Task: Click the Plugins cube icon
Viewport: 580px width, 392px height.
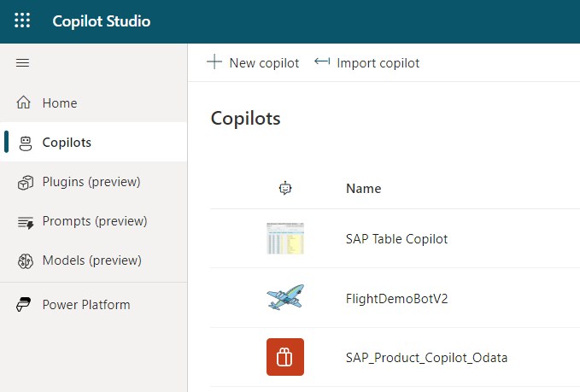Action: pyautogui.click(x=25, y=182)
